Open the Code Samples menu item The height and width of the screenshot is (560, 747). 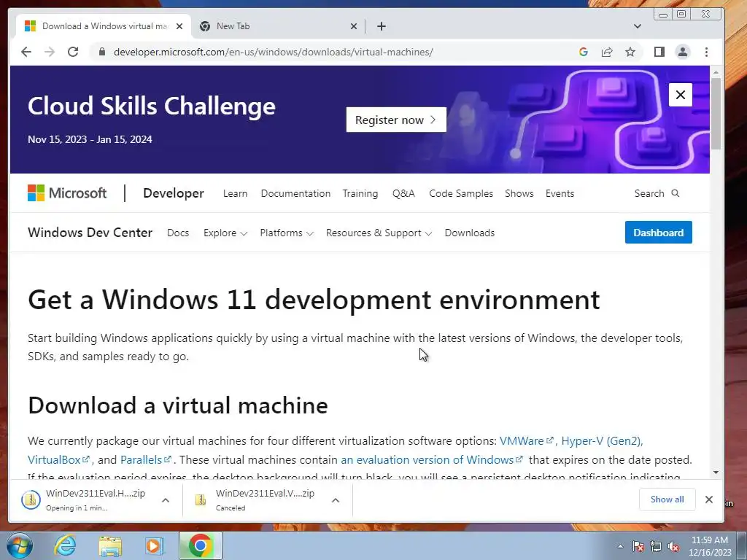(x=461, y=193)
